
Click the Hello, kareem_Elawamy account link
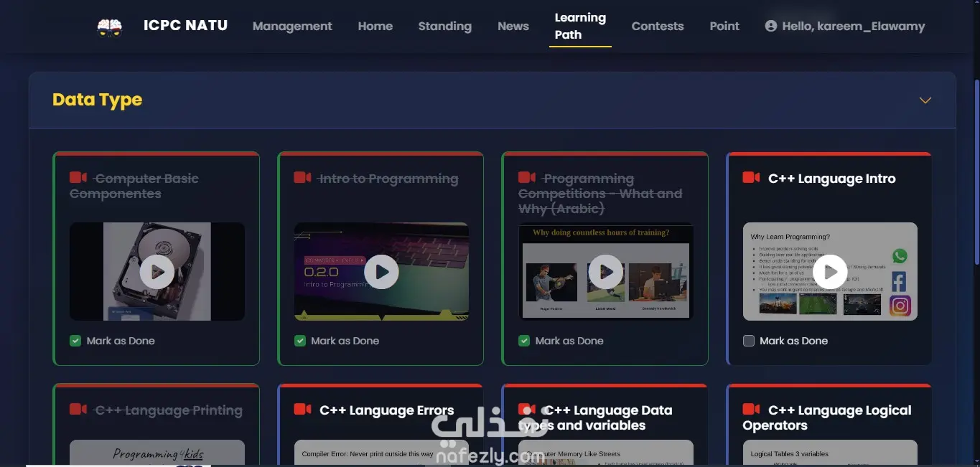[846, 26]
